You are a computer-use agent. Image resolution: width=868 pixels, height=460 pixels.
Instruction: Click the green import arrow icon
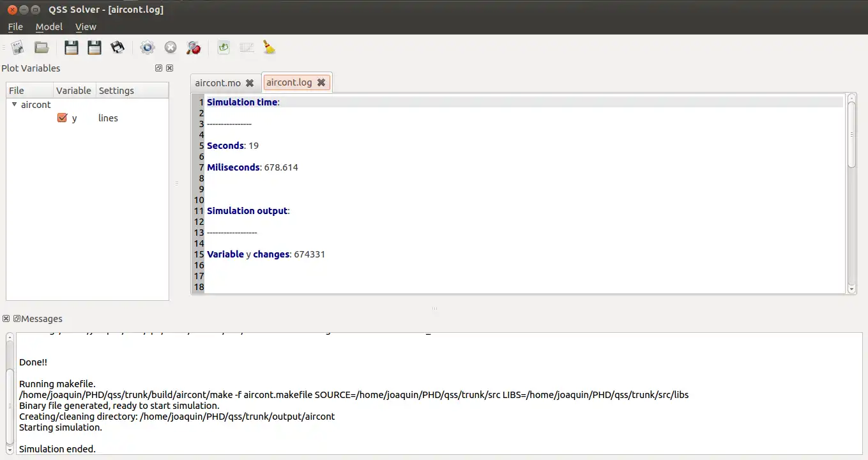pyautogui.click(x=223, y=47)
